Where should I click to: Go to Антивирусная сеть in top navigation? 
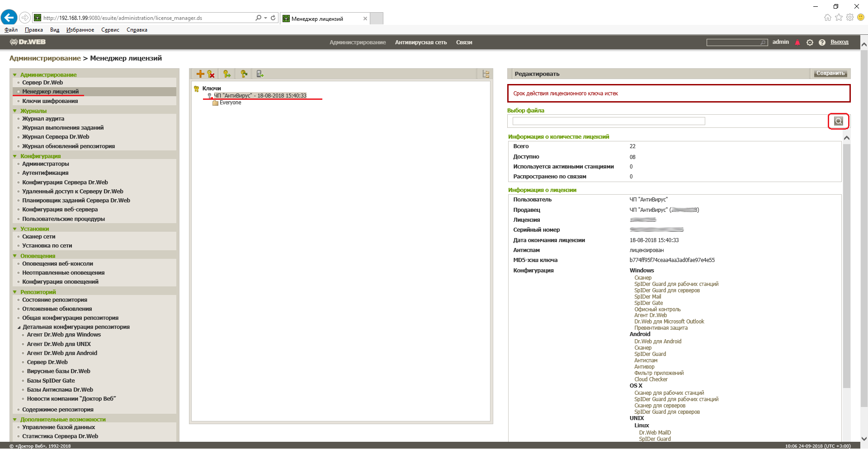421,42
